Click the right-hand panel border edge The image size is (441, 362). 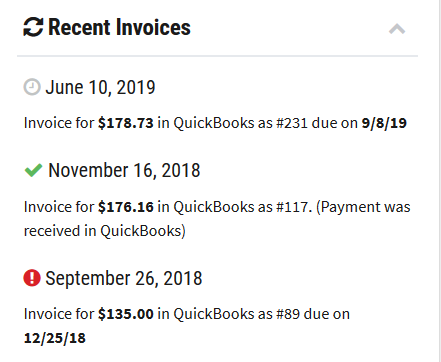click(x=439, y=181)
